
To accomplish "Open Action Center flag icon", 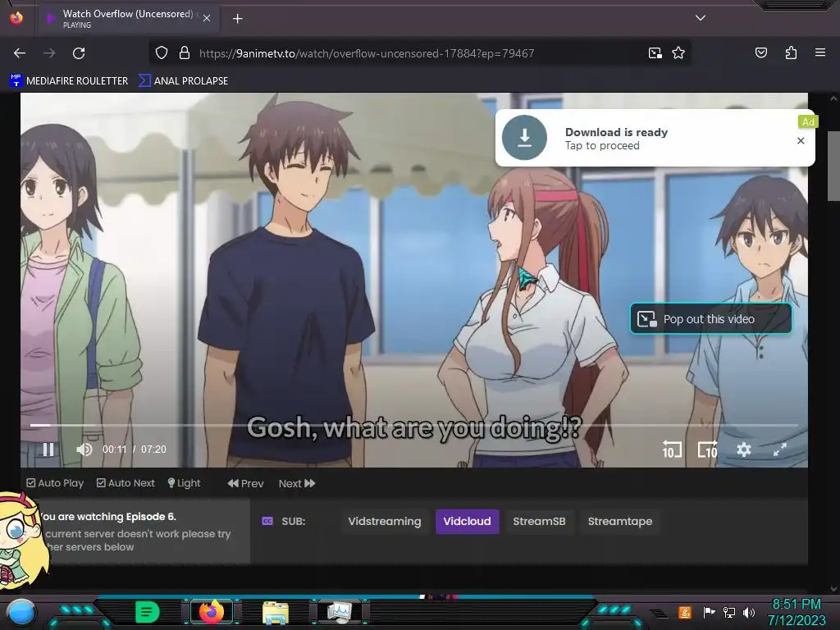I will (x=709, y=612).
